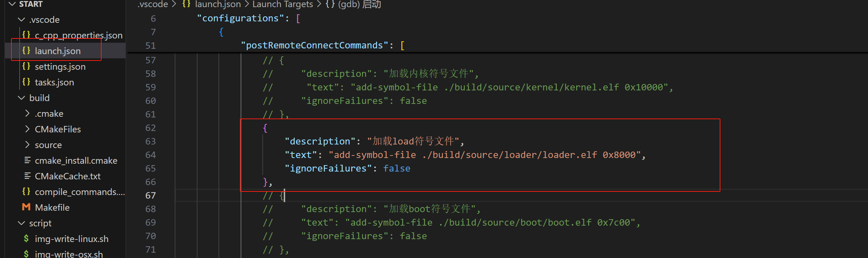This screenshot has width=868, height=258.
Task: Expand the .cmake folder
Action: click(x=27, y=114)
